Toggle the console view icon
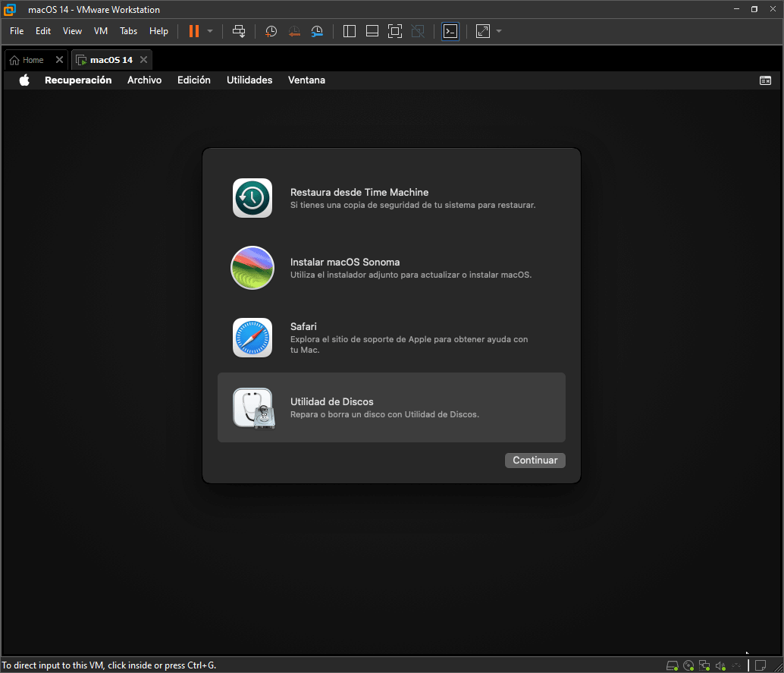This screenshot has width=784, height=673. [x=450, y=31]
